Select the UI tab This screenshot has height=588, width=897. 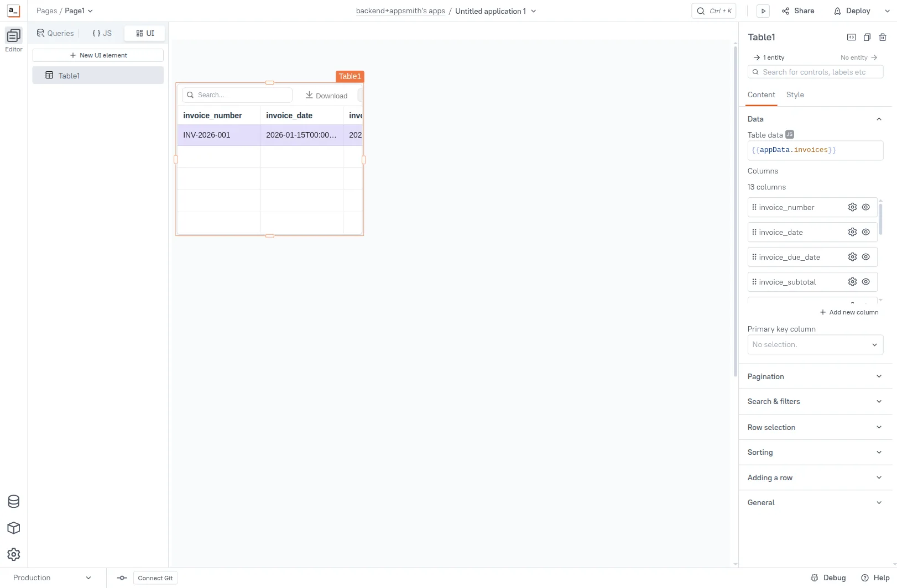[x=145, y=33]
